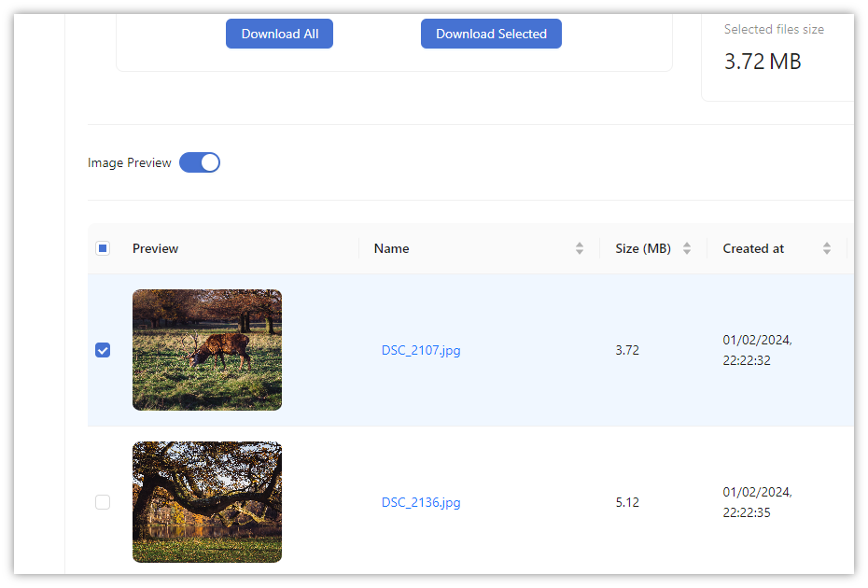Click the Size (MB) header label
This screenshot has width=868, height=588.
(643, 248)
